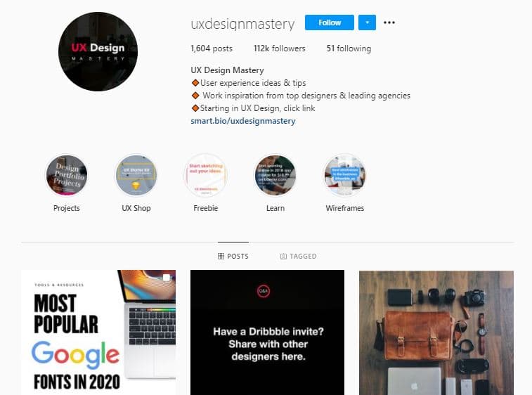Image resolution: width=532 pixels, height=395 pixels.
Task: Open the Most Popular Google Fonts post
Action: [98, 332]
